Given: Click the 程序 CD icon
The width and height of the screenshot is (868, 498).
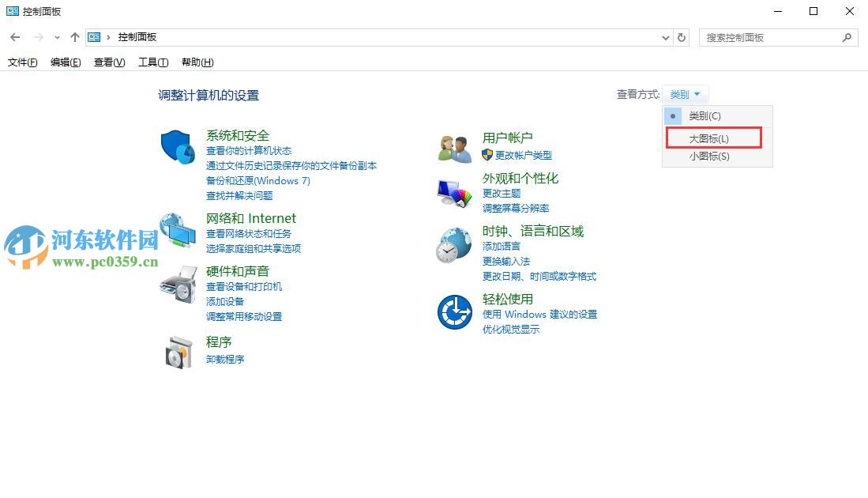Looking at the screenshot, I should (177, 353).
